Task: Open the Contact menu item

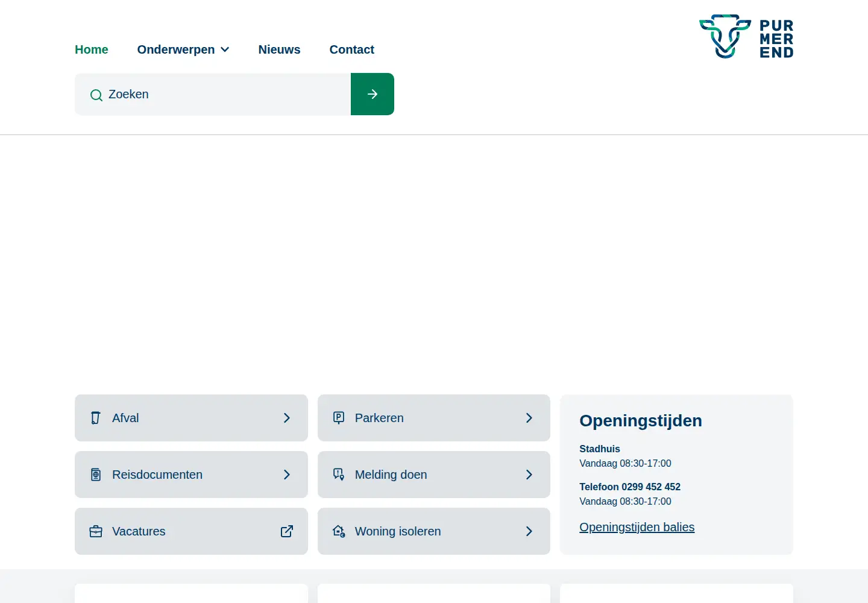Action: (x=352, y=49)
